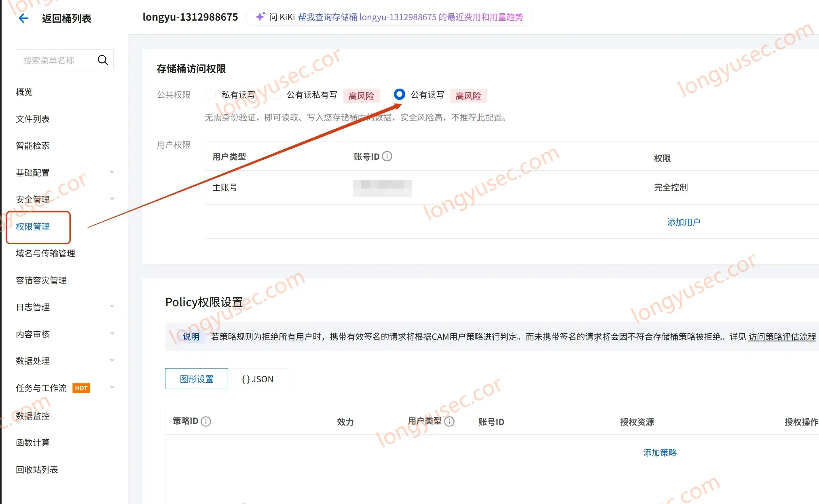Click the HOT badge beside 任务与工作流
The height and width of the screenshot is (504, 819).
(81, 388)
